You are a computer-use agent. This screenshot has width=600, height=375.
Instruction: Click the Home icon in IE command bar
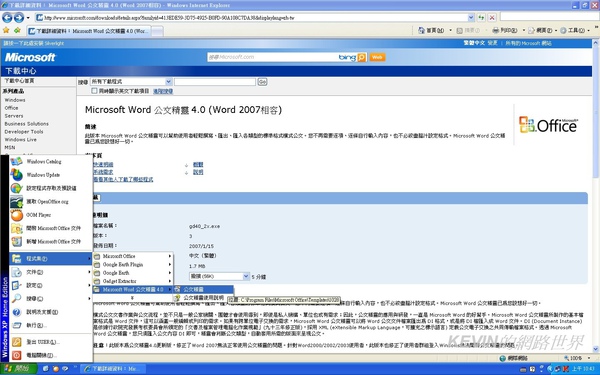click(421, 30)
